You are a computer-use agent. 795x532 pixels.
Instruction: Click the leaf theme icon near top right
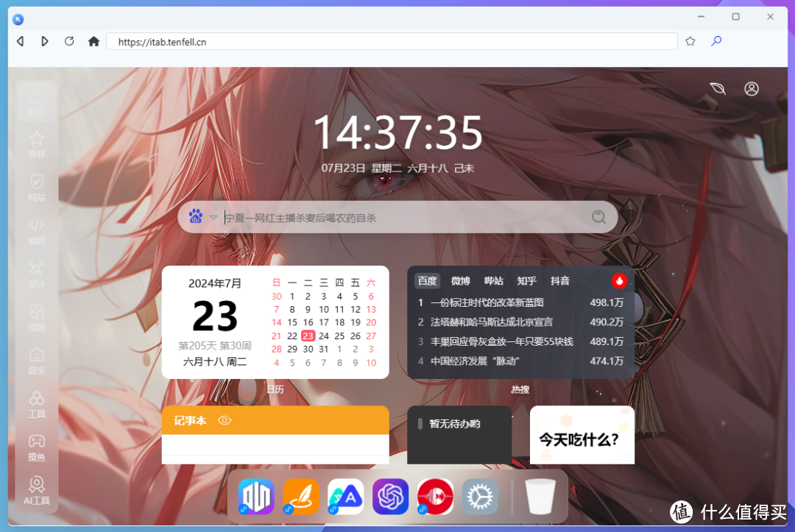[716, 88]
